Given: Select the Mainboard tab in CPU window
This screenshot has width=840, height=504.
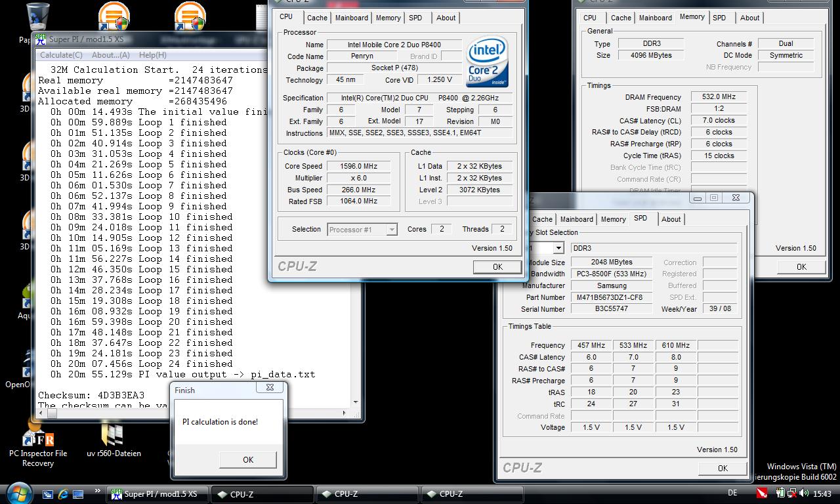Looking at the screenshot, I should click(x=352, y=18).
